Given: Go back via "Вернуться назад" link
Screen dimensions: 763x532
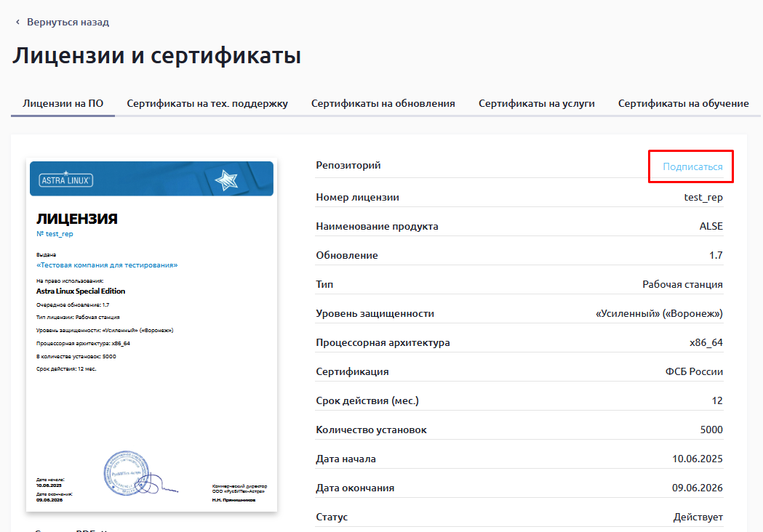Looking at the screenshot, I should [x=68, y=23].
